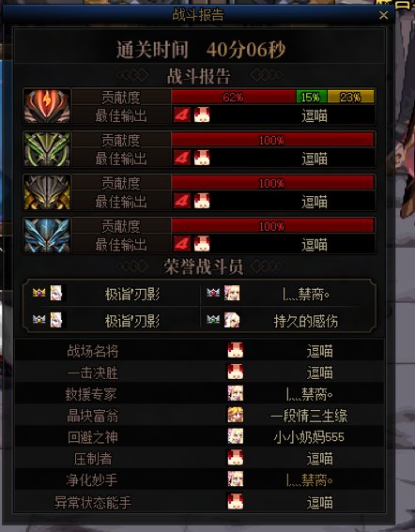Screen dimensions: 415x532
Task: Click the red 4 rank badge in first row
Action: coord(182,115)
